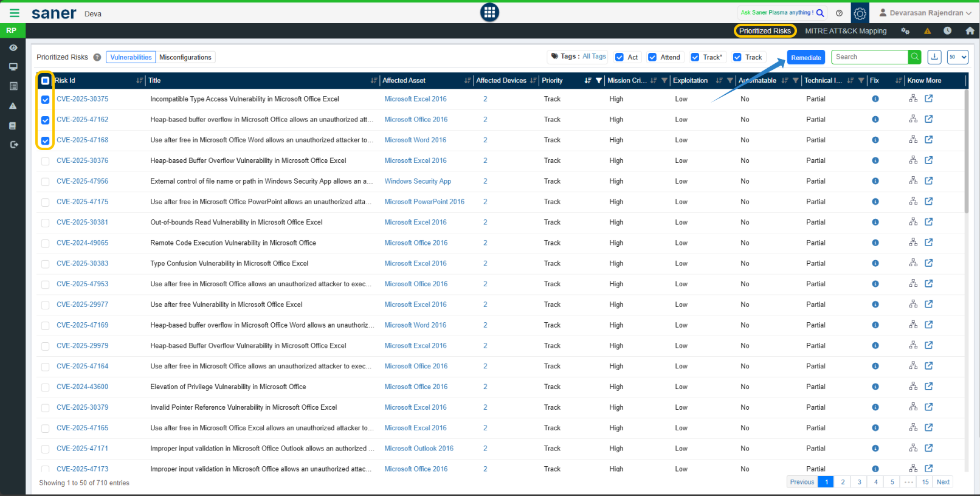The width and height of the screenshot is (980, 496).
Task: Click the Fix info icon for CVE-2025-30376
Action: pos(875,160)
